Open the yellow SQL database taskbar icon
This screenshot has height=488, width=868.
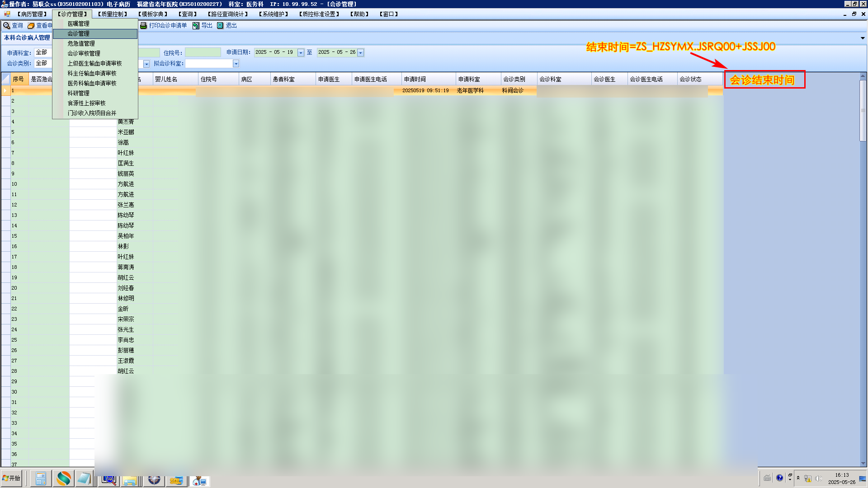[176, 480]
